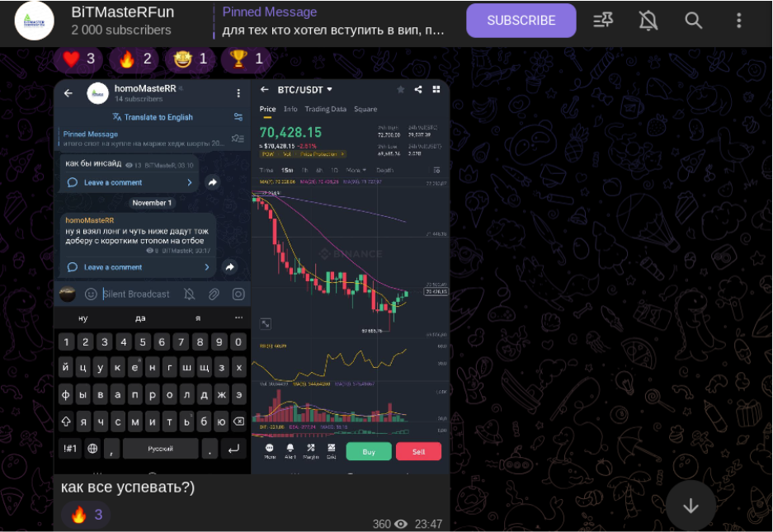Image resolution: width=773 pixels, height=532 pixels.
Task: Click the post timestamp 23:47
Action: coord(428,524)
